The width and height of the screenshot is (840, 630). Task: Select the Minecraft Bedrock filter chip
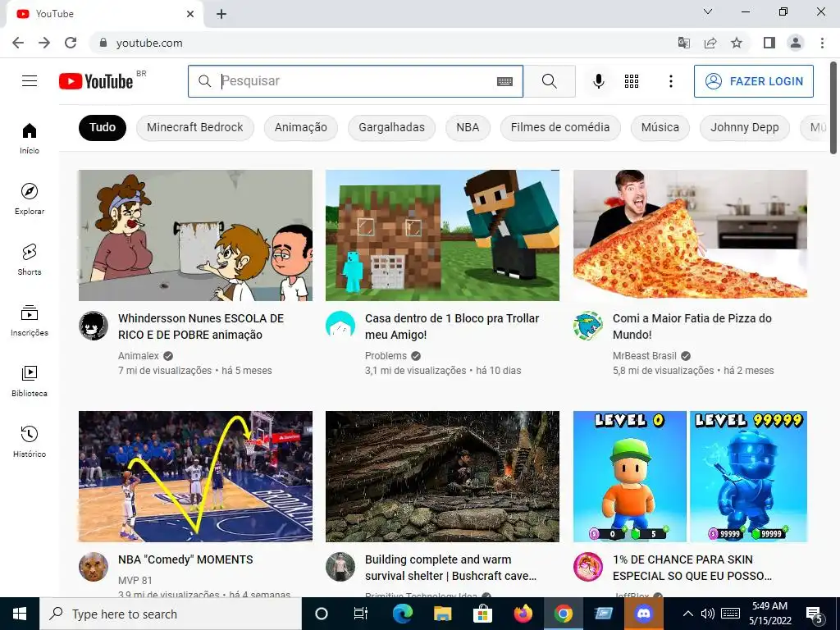(195, 127)
